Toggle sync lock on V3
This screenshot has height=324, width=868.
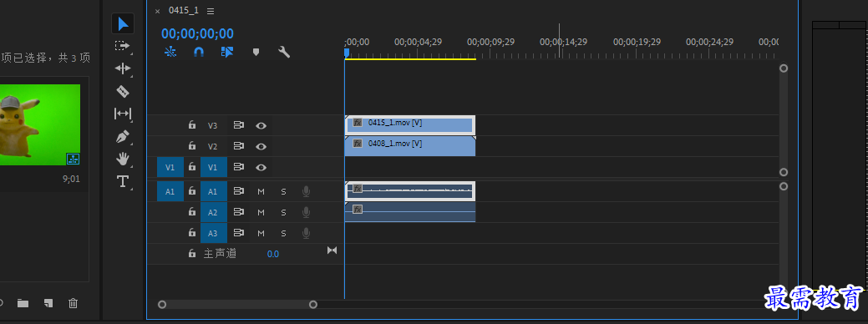click(x=239, y=125)
